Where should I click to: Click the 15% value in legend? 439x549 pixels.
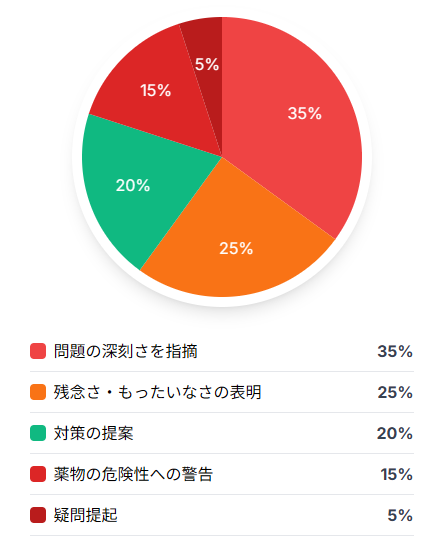(x=397, y=474)
